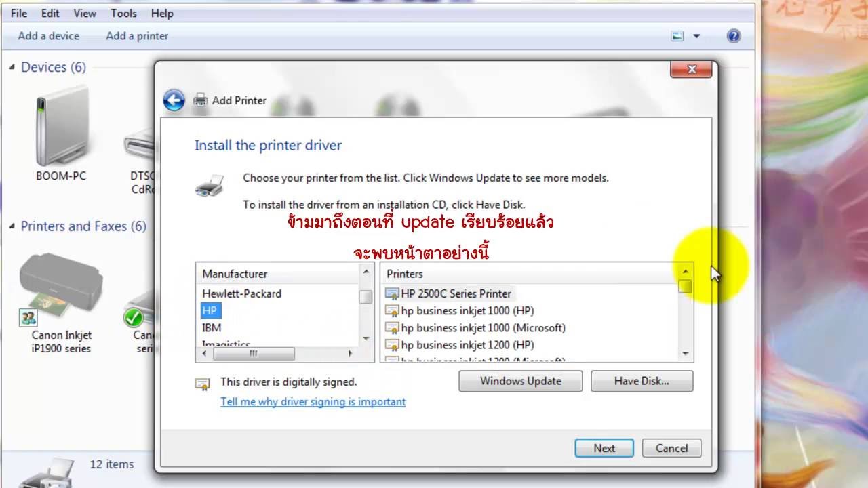Viewport: 868px width, 488px height.
Task: Open the view options dropdown arrow
Action: click(696, 36)
